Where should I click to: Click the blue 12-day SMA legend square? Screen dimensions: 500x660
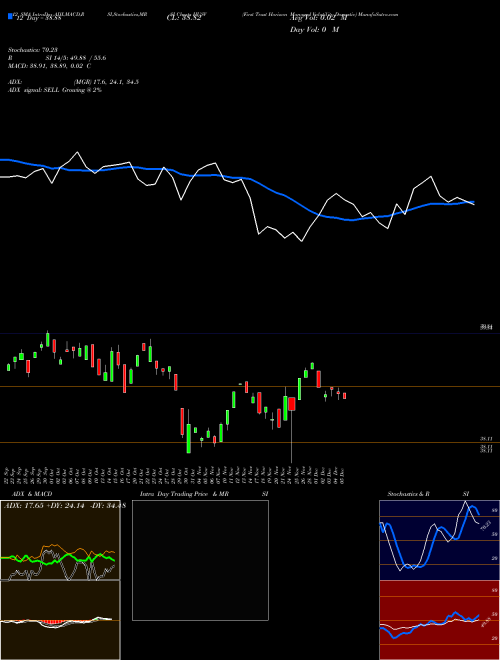[10, 16]
